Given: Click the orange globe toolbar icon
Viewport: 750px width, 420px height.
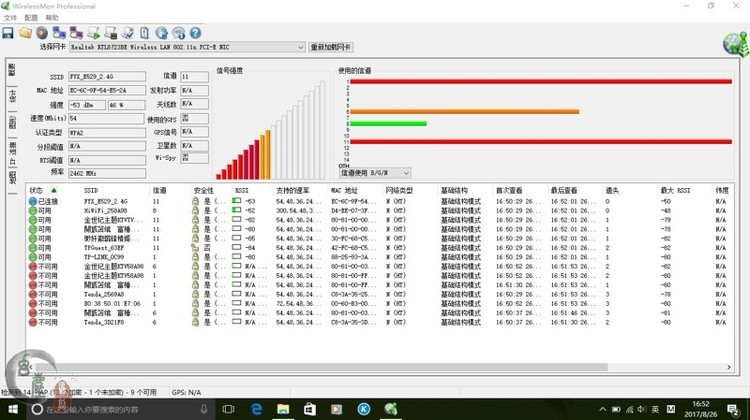Looking at the screenshot, I should [42, 33].
